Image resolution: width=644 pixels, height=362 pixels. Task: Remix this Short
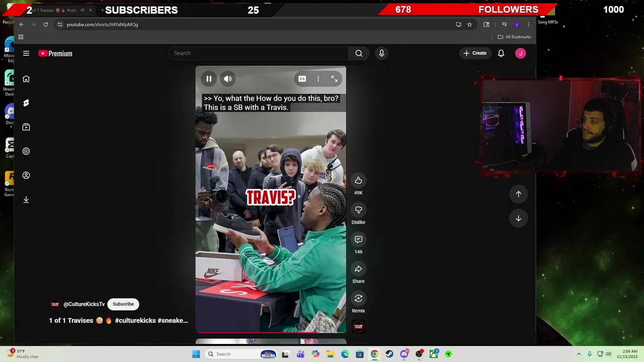358,299
